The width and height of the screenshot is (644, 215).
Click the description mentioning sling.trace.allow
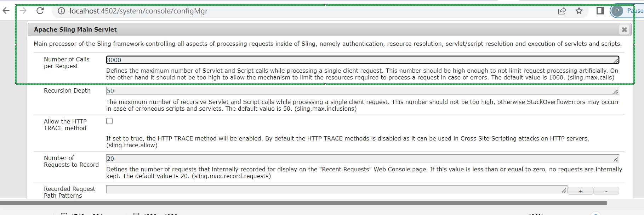[x=348, y=142]
